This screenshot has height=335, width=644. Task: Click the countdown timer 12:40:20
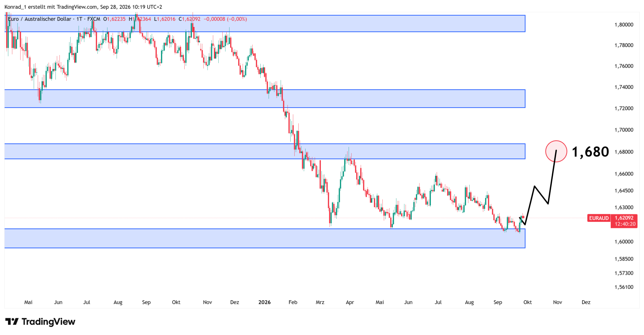pos(625,224)
